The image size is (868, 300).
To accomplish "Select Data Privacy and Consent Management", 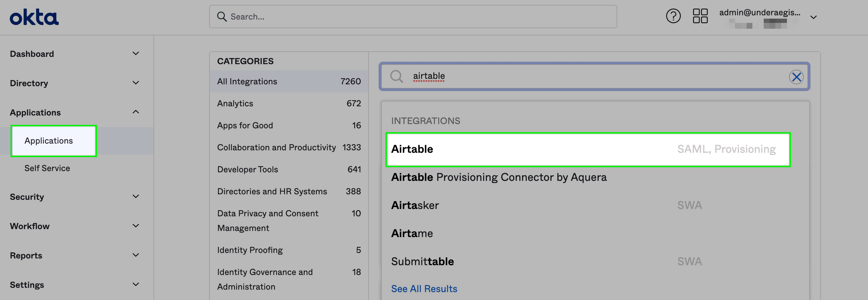I will point(289,221).
